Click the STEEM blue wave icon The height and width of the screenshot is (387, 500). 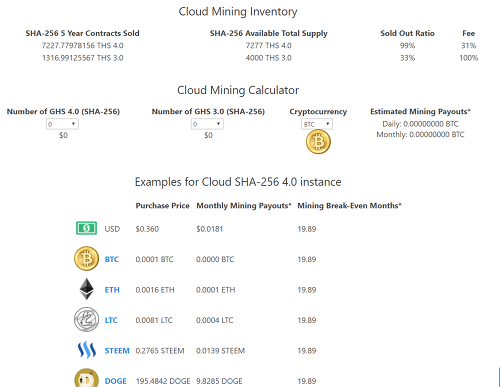tap(87, 350)
